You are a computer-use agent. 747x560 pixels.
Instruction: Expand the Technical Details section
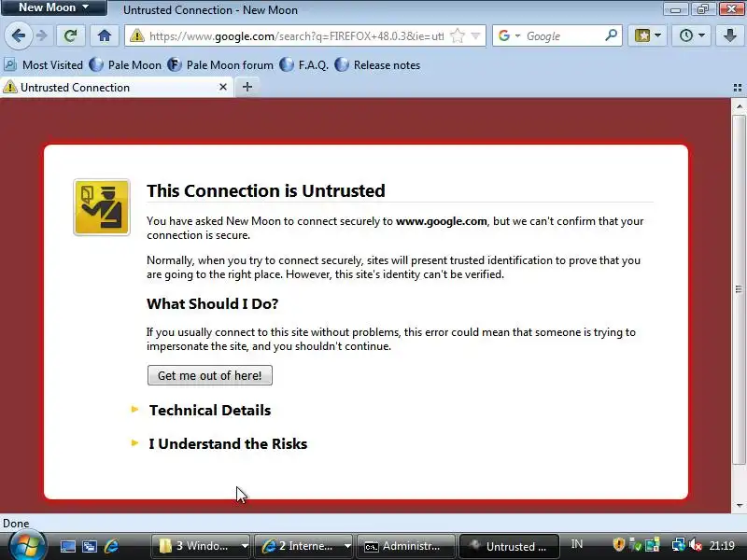209,410
